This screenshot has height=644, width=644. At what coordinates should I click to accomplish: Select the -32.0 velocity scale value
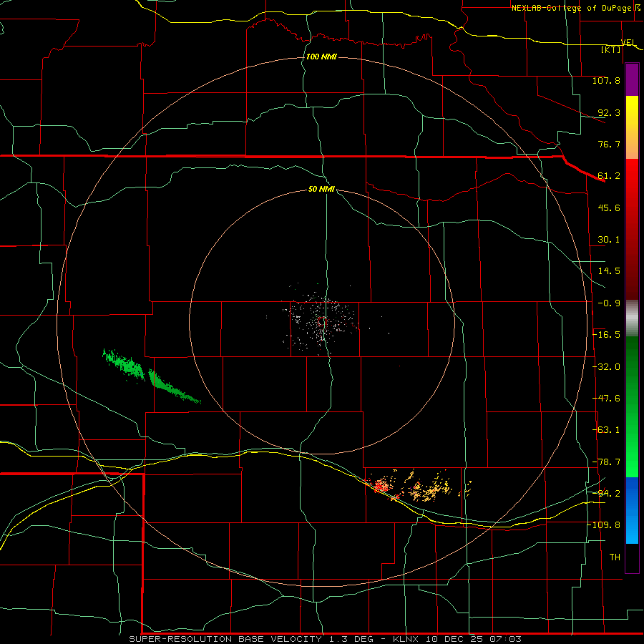pyautogui.click(x=606, y=367)
